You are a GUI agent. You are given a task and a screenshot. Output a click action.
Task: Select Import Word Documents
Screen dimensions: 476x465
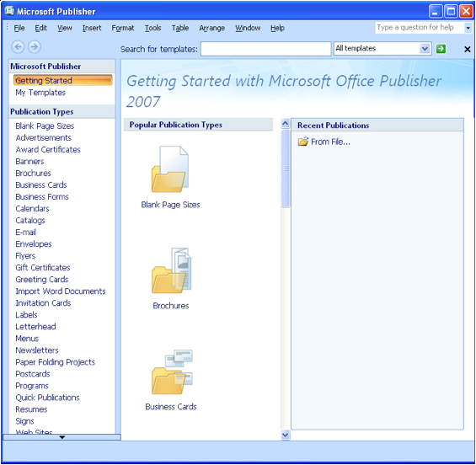coord(61,291)
